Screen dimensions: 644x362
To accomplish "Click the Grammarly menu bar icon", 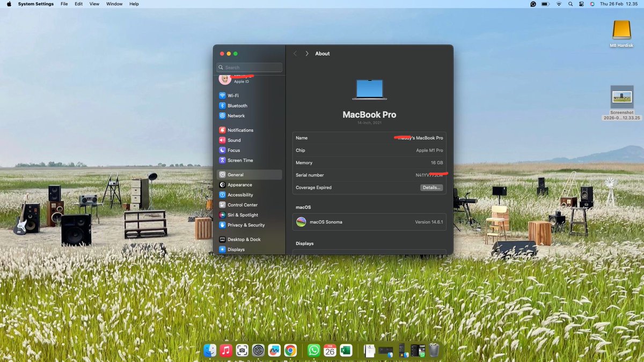I will [533, 4].
